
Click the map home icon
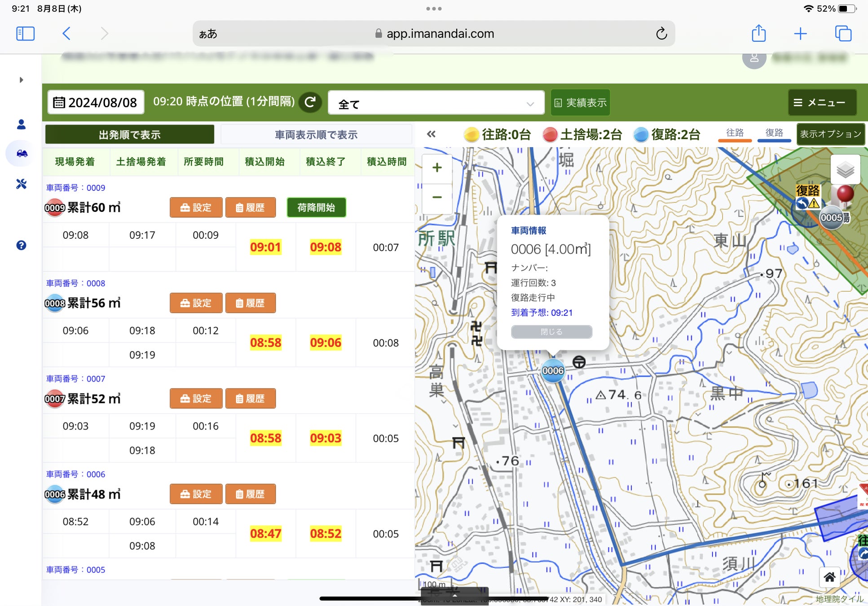829,577
